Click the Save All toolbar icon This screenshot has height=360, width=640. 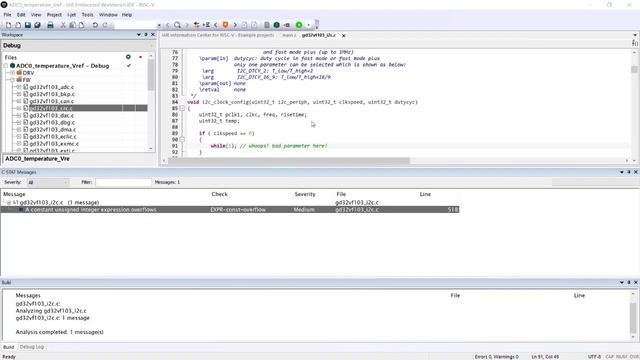[38, 25]
